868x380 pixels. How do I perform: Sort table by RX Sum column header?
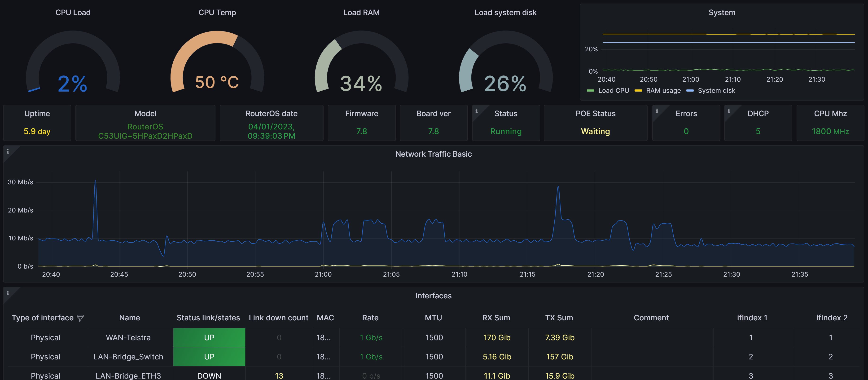496,318
